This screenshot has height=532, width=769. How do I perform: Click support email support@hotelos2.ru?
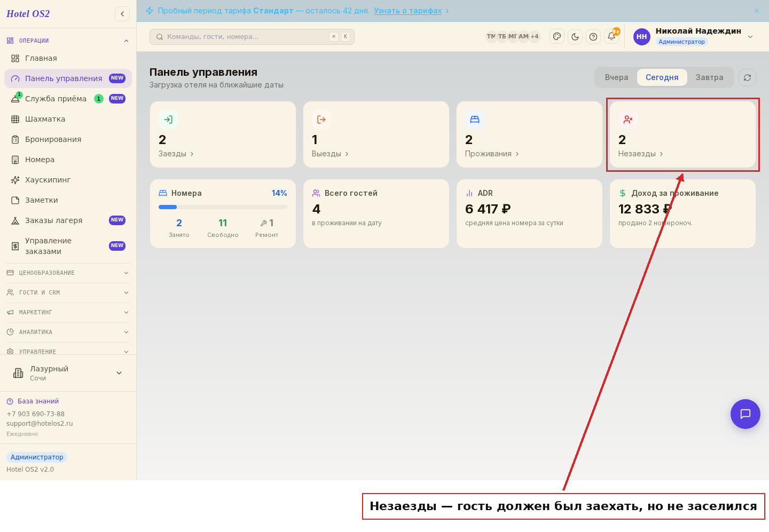40,424
